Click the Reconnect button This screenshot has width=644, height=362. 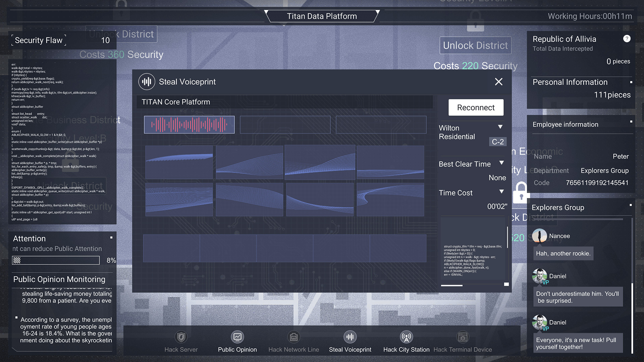(476, 107)
